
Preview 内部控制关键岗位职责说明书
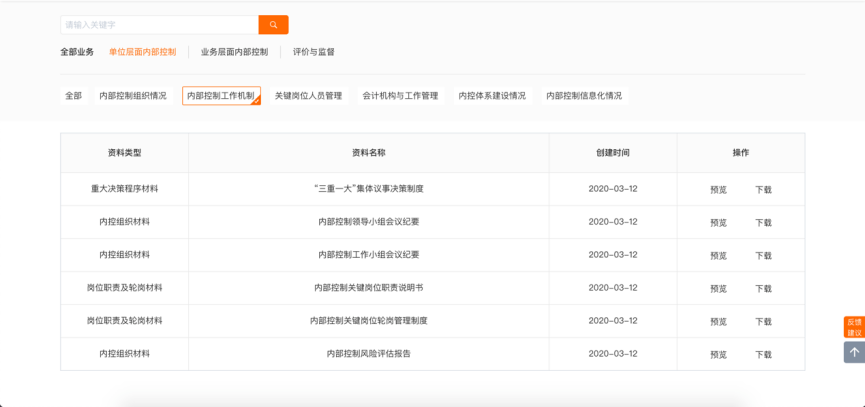coord(718,289)
